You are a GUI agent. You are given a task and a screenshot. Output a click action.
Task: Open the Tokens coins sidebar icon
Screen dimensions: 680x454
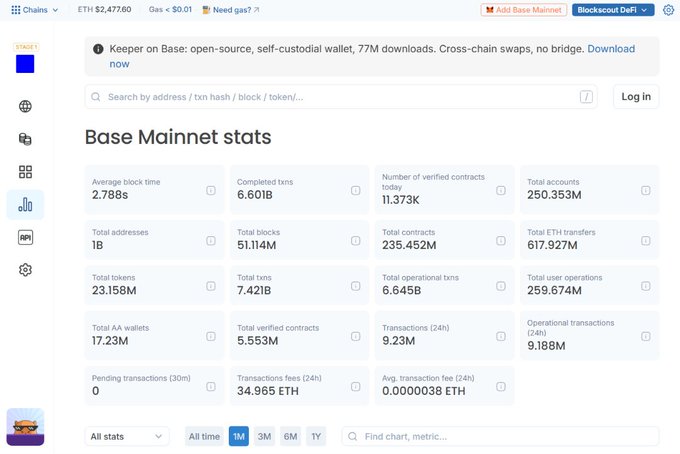[x=25, y=139]
